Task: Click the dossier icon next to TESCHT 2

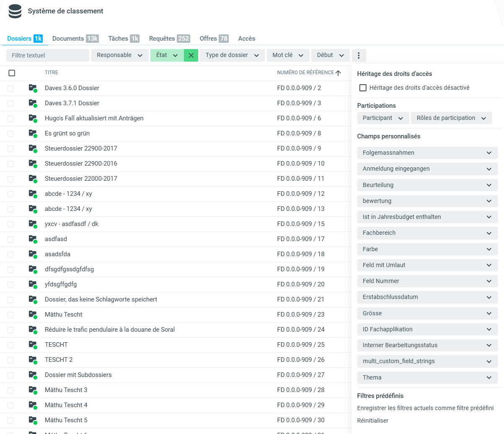Action: [x=33, y=360]
